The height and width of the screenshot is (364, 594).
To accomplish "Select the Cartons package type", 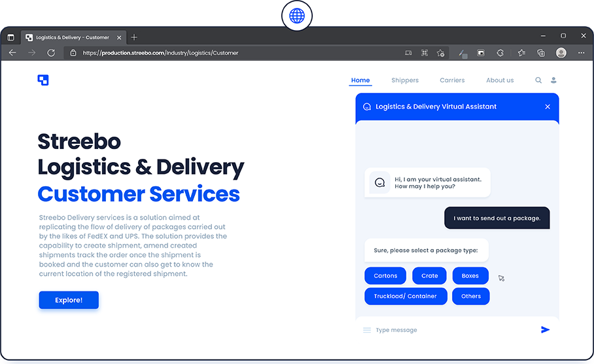I will pos(385,276).
